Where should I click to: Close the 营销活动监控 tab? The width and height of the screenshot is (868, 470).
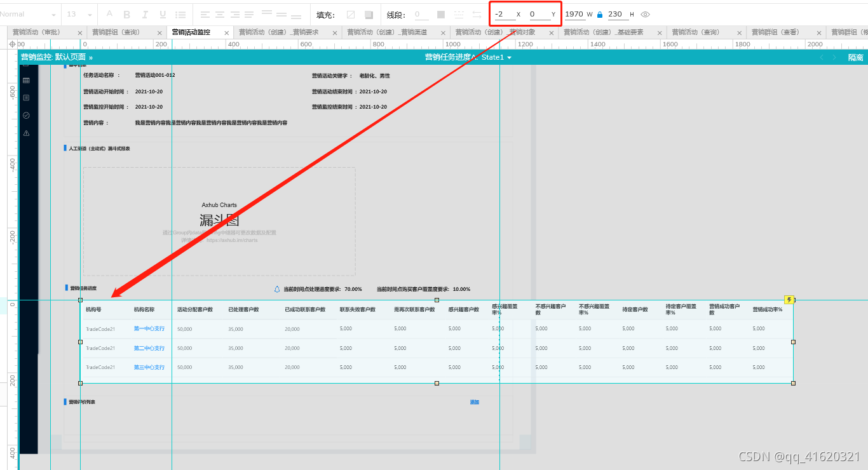227,32
